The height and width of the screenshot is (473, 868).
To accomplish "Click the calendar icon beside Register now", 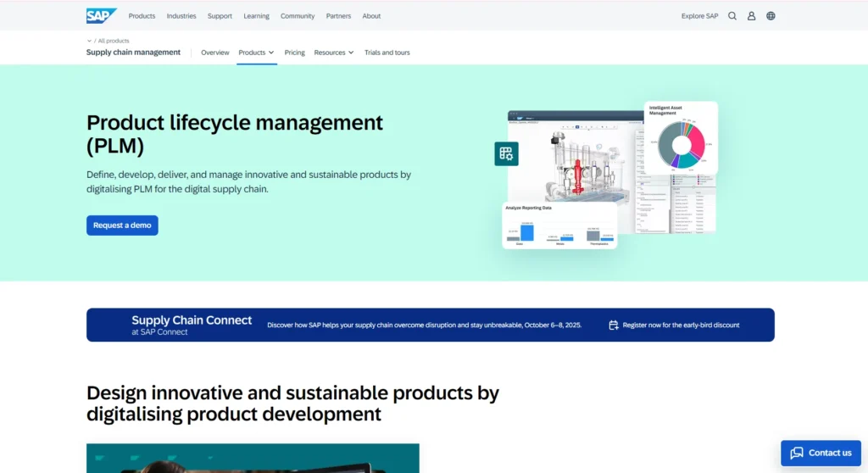I will click(614, 326).
